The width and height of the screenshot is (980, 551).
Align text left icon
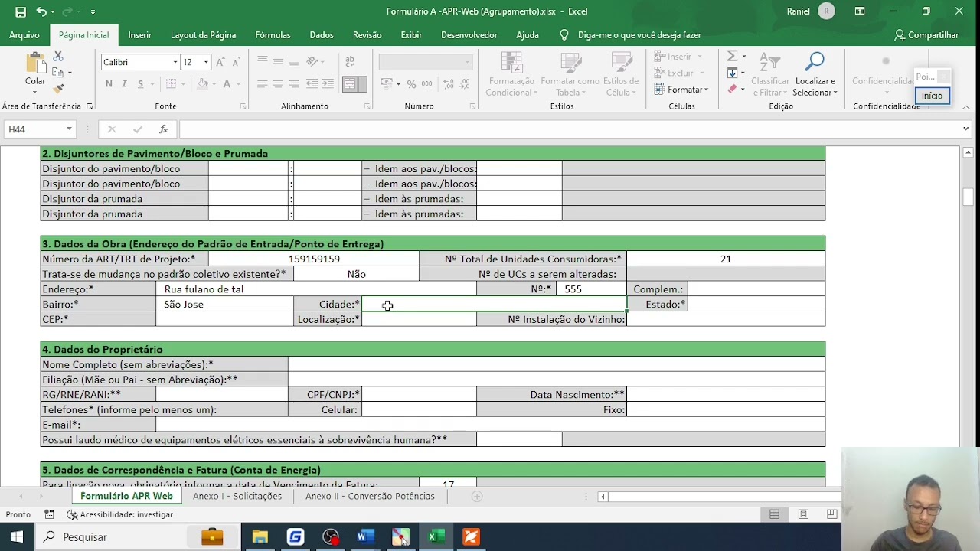[x=262, y=84]
